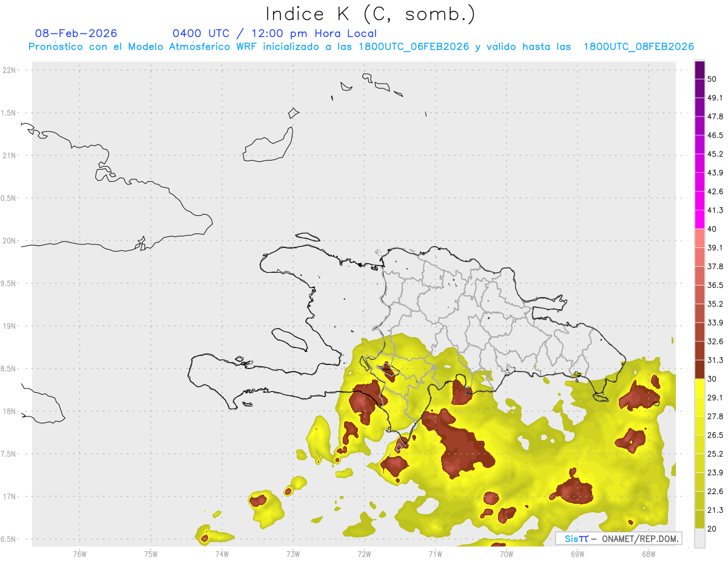Click the 'SisTT - ONAMET/REP.DOM.' credit box
The height and width of the screenshot is (562, 728).
pyautogui.click(x=618, y=538)
